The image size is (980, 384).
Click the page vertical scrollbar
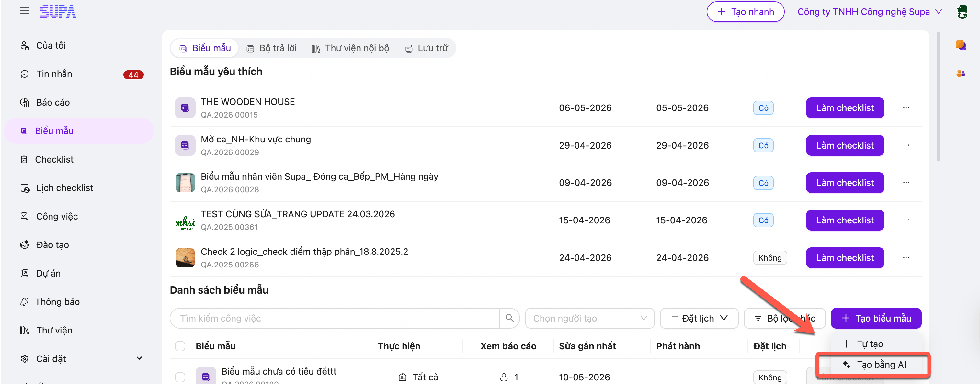pyautogui.click(x=938, y=96)
